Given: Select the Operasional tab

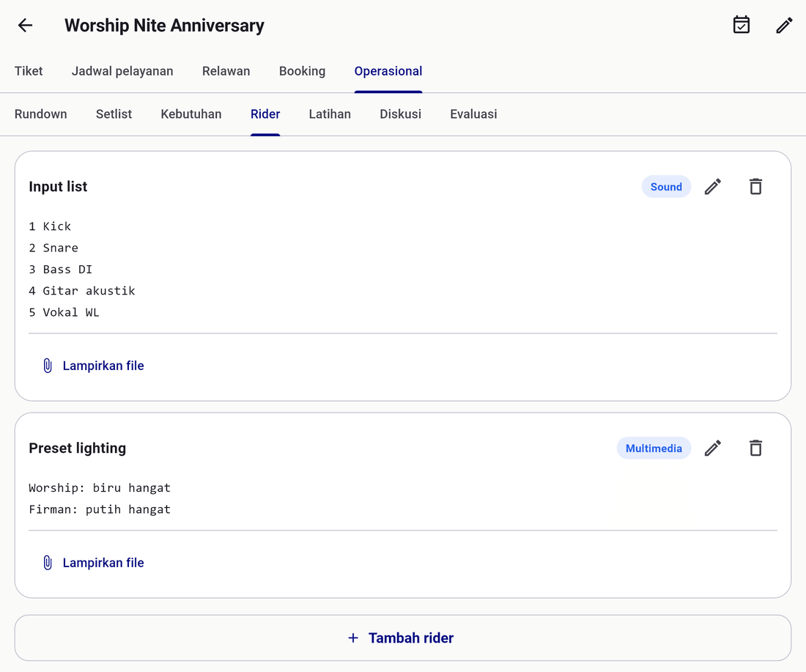Looking at the screenshot, I should pyautogui.click(x=388, y=71).
